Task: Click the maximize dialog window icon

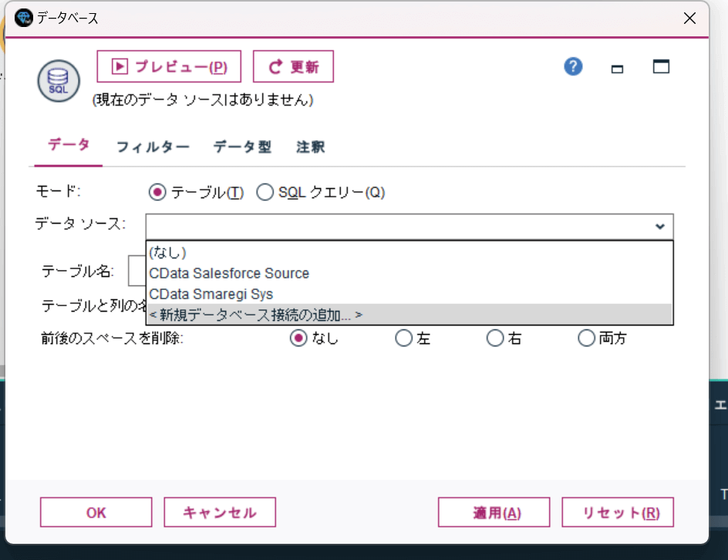Action: (661, 67)
